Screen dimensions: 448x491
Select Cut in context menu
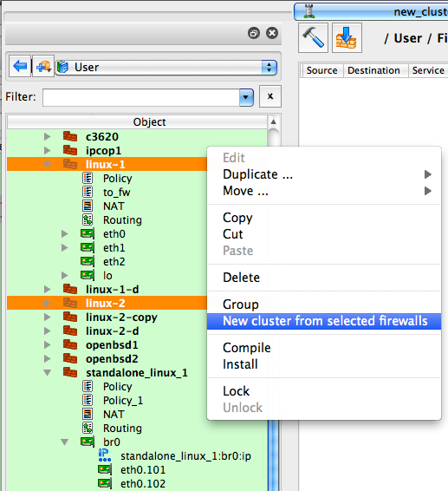coord(324,234)
